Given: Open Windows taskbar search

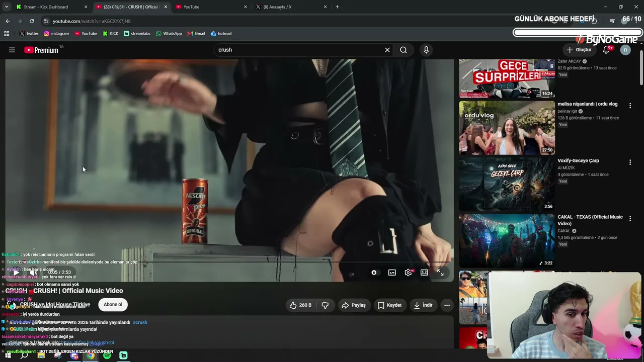Looking at the screenshot, I should coord(24,355).
